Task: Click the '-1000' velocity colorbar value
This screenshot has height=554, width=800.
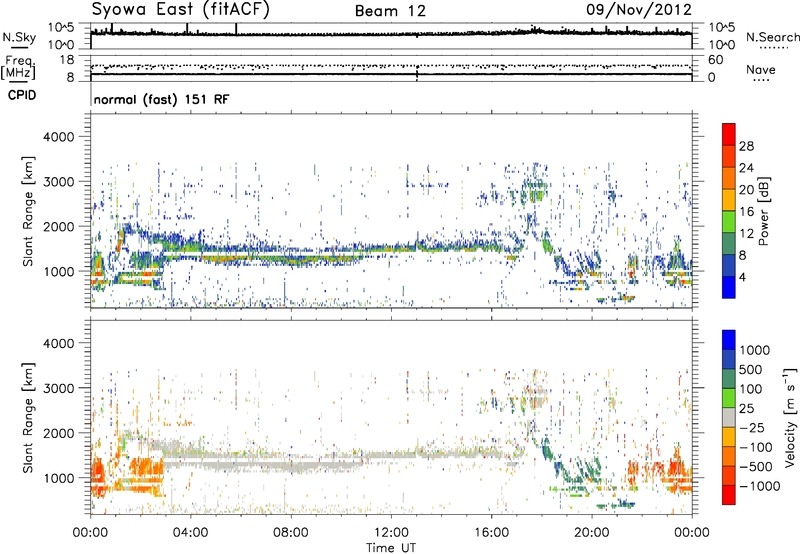Action: (x=760, y=486)
